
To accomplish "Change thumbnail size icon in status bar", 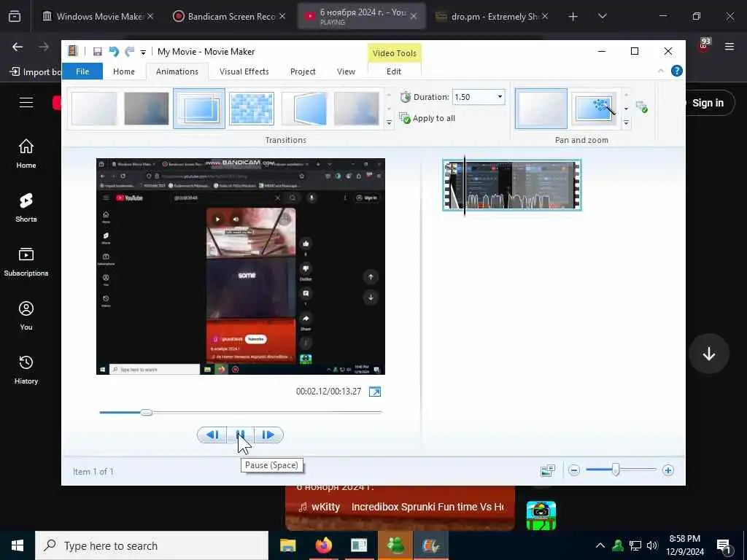I will [548, 470].
